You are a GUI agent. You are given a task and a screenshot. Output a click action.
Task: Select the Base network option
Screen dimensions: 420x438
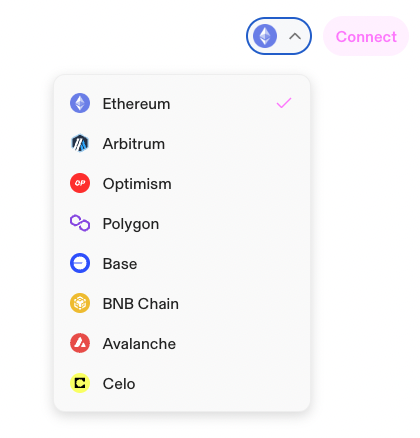point(182,263)
